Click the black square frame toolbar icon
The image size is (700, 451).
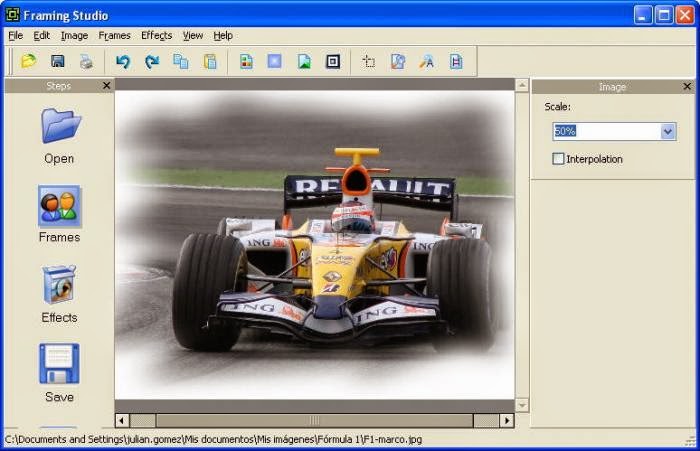tap(333, 62)
